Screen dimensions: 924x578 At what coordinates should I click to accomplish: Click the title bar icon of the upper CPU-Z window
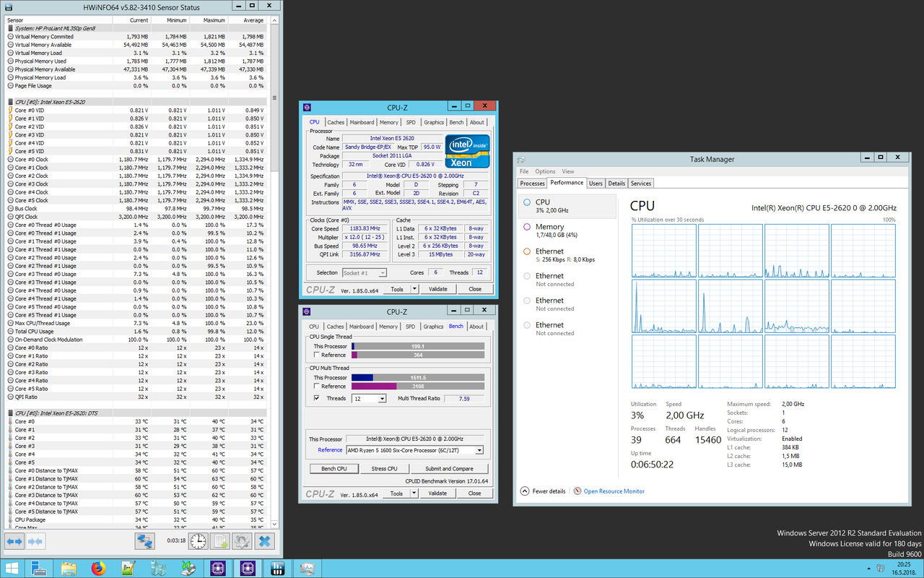(x=308, y=108)
